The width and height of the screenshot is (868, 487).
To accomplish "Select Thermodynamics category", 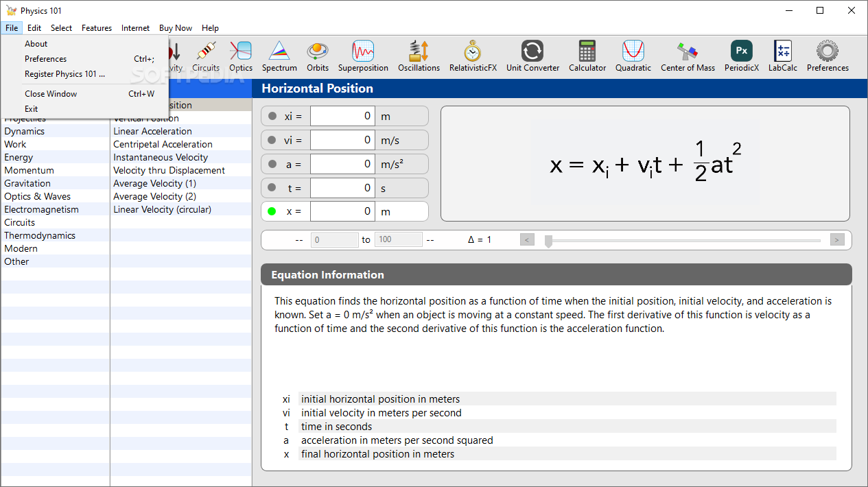I will click(x=55, y=235).
